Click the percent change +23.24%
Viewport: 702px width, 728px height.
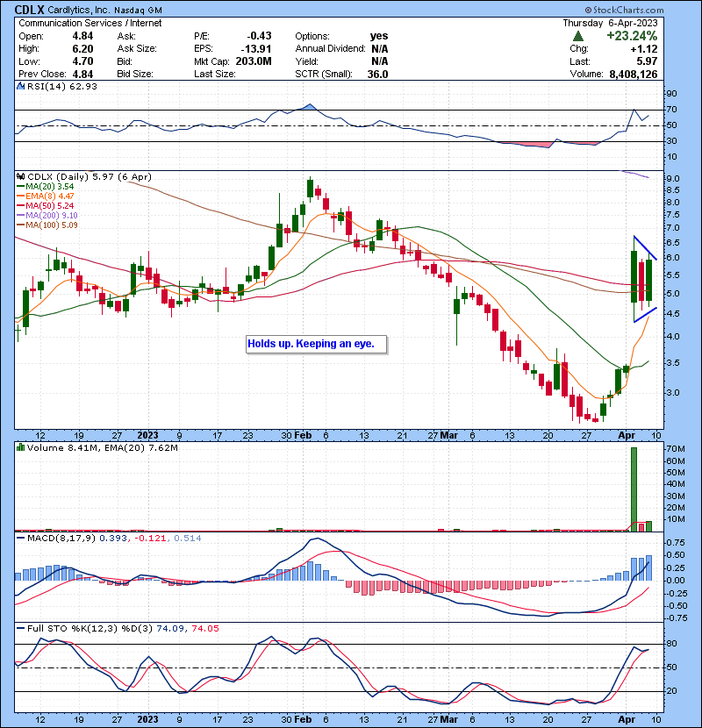[632, 36]
